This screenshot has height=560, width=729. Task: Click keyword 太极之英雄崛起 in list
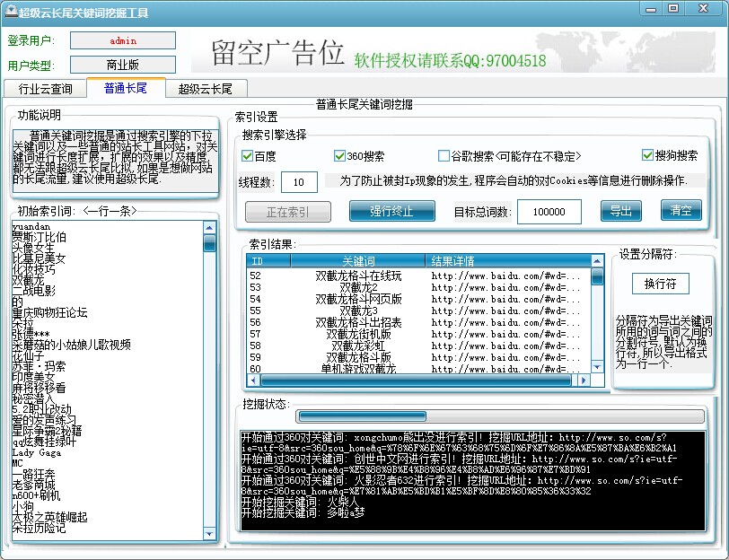point(49,517)
